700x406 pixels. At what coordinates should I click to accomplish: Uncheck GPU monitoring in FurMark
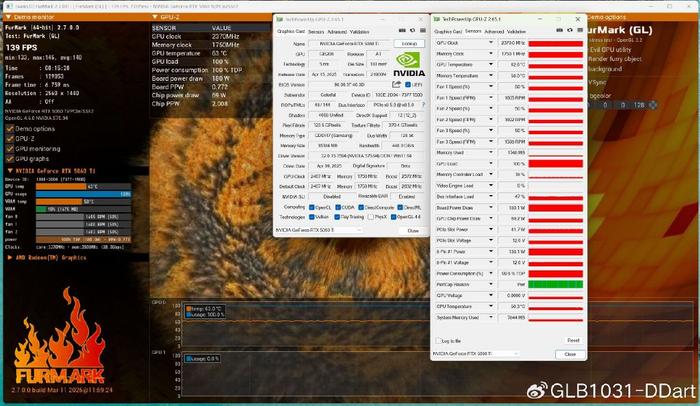point(10,149)
